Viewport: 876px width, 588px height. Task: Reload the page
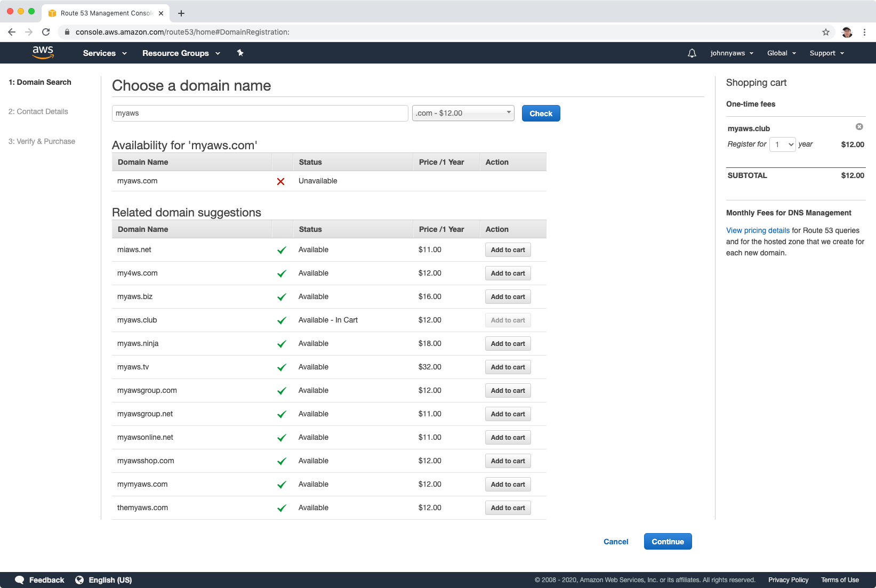46,32
